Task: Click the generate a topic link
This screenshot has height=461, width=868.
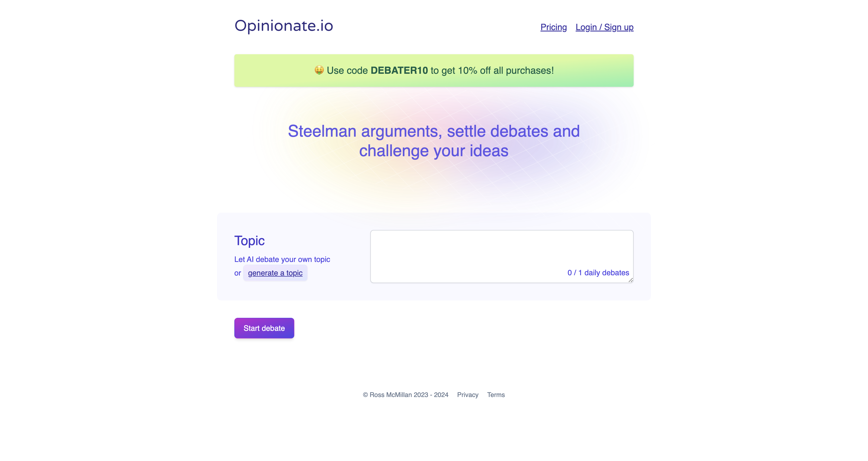Action: point(275,273)
